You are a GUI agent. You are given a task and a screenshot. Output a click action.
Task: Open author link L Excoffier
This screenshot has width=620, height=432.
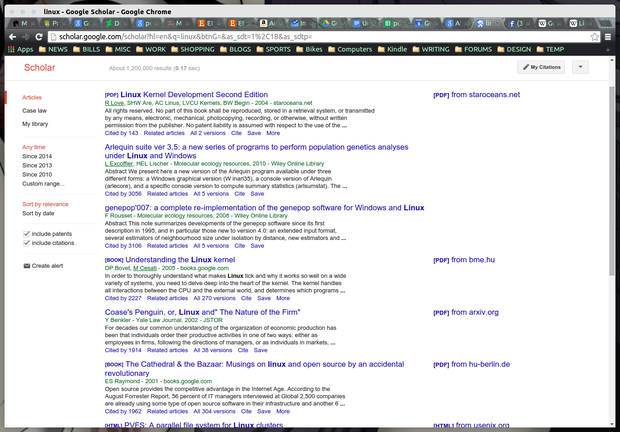(119, 163)
